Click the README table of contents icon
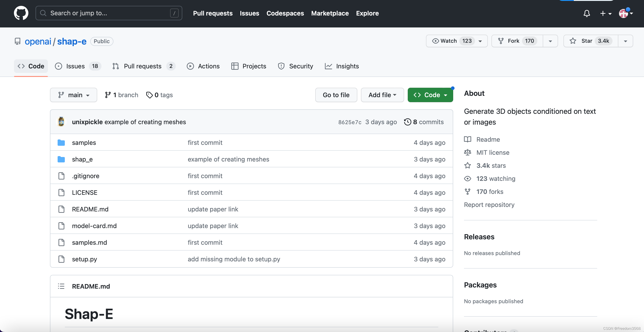 pyautogui.click(x=61, y=286)
